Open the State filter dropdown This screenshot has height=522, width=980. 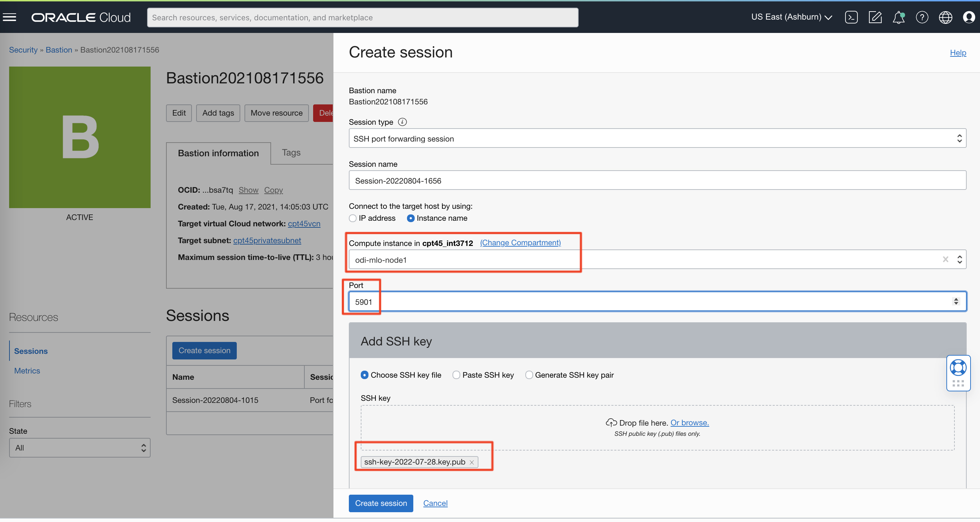tap(79, 448)
